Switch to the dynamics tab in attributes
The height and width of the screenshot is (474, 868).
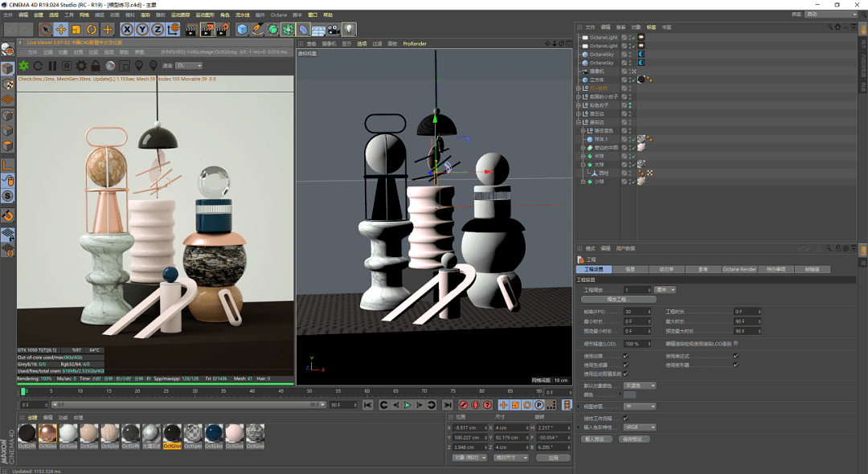(x=666, y=269)
